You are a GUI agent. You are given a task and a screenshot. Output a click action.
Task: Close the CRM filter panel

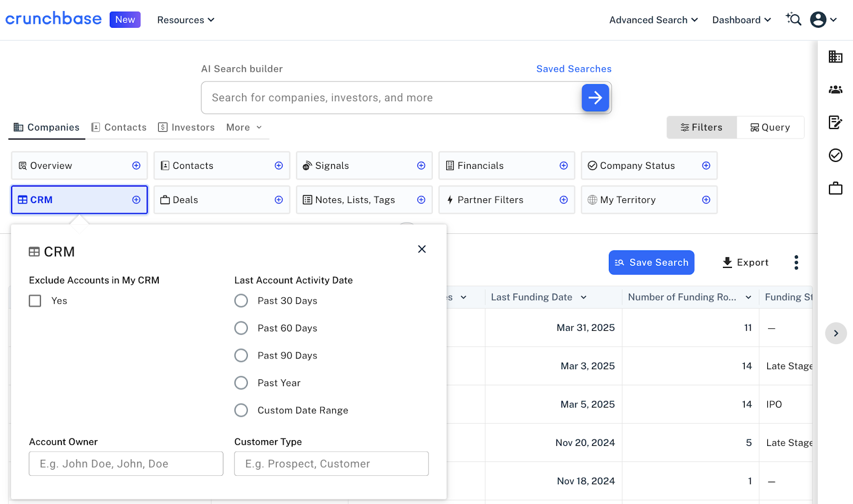[x=422, y=249]
